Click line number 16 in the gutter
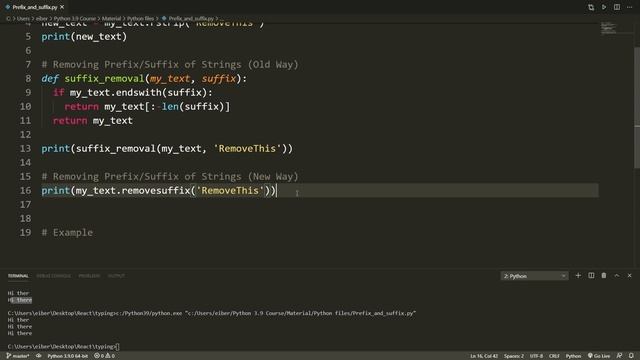Image resolution: width=640 pixels, height=360 pixels. click(25, 190)
